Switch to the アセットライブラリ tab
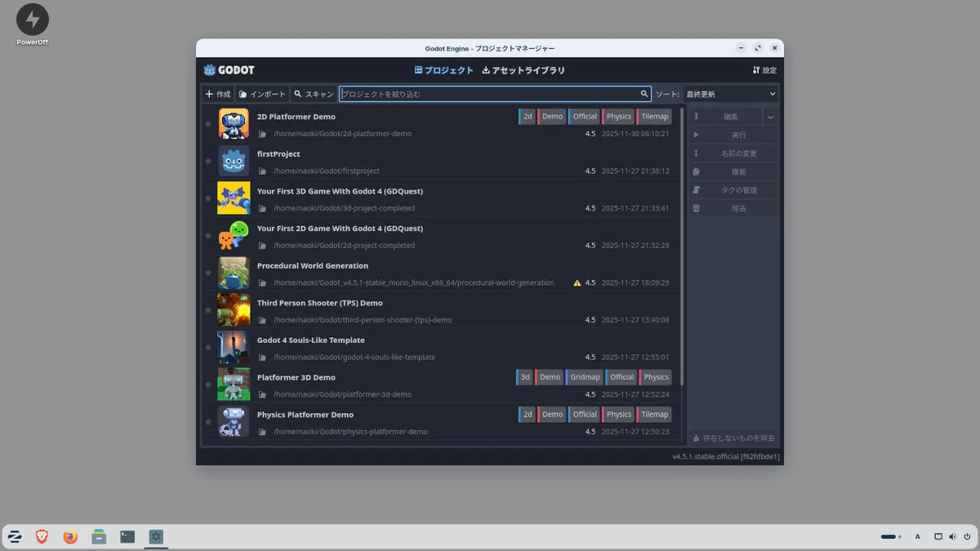Screen dimensions: 980x551 [x=523, y=70]
